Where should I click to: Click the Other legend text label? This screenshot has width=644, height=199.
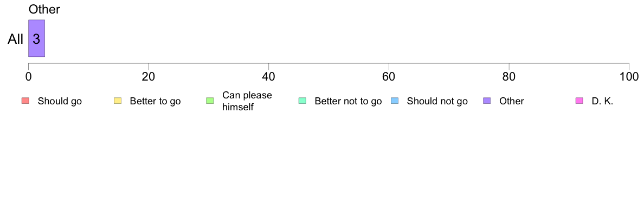pyautogui.click(x=511, y=101)
